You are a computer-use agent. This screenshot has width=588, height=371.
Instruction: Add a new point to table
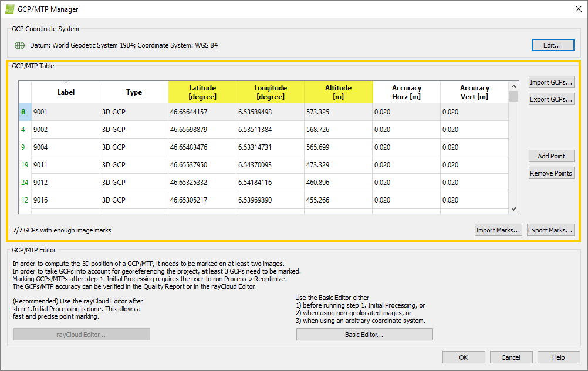pyautogui.click(x=551, y=156)
